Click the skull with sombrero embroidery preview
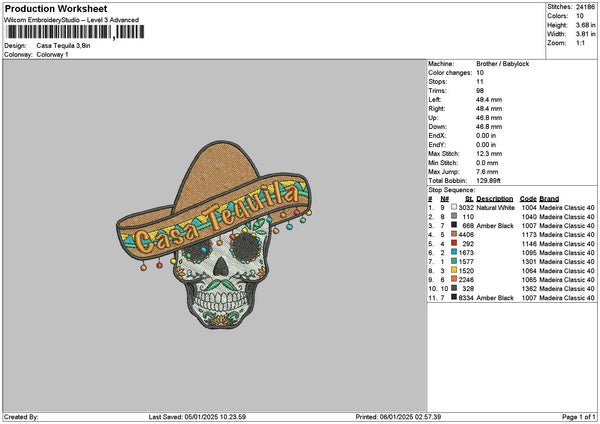The width and height of the screenshot is (600, 424). [214, 235]
